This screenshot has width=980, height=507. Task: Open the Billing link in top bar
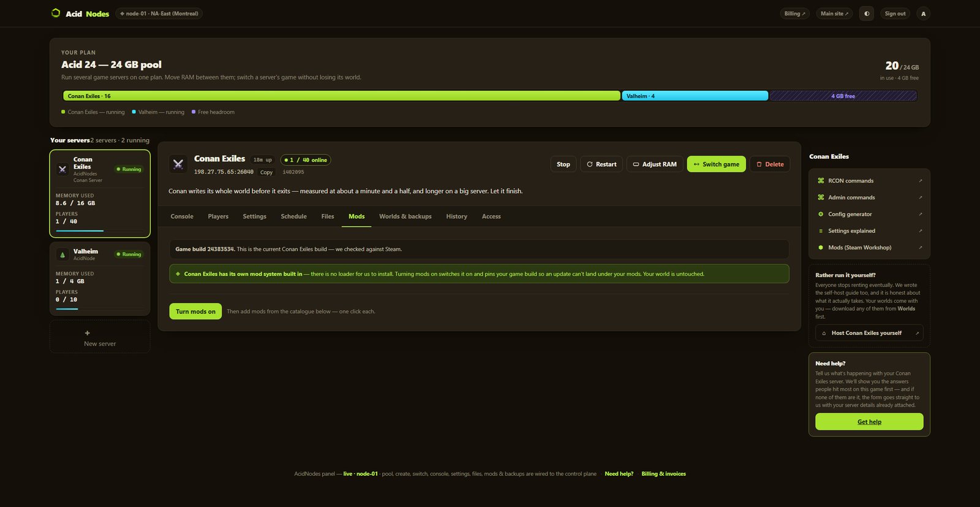click(x=795, y=13)
